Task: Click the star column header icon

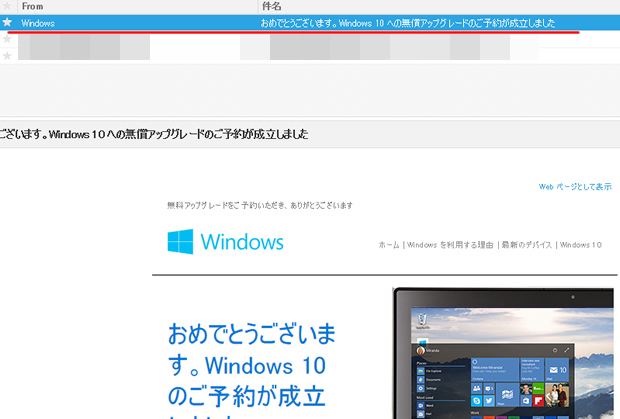Action: coord(7,6)
